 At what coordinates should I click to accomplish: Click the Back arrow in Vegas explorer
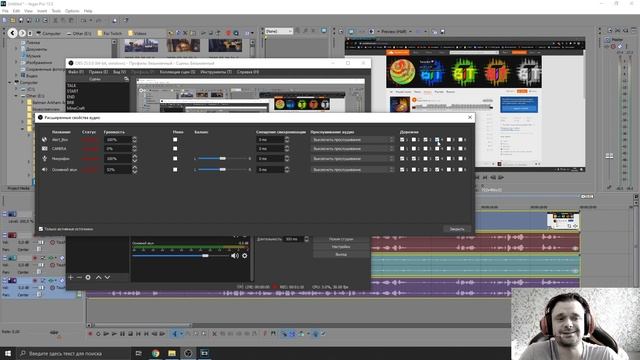(12, 33)
